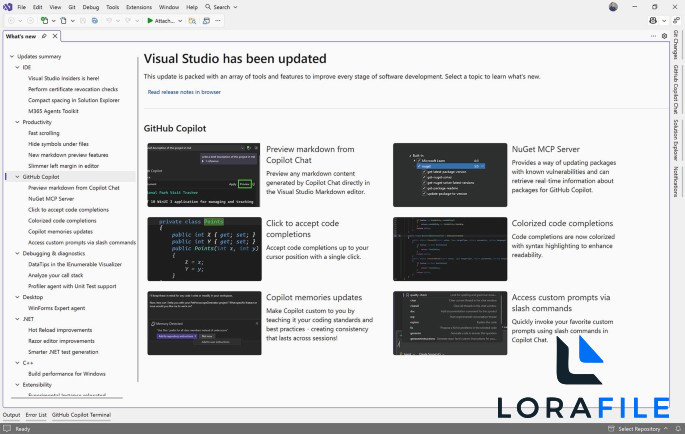Switch to the Error List tab
Viewport: 685px width, 434px height.
pos(36,415)
